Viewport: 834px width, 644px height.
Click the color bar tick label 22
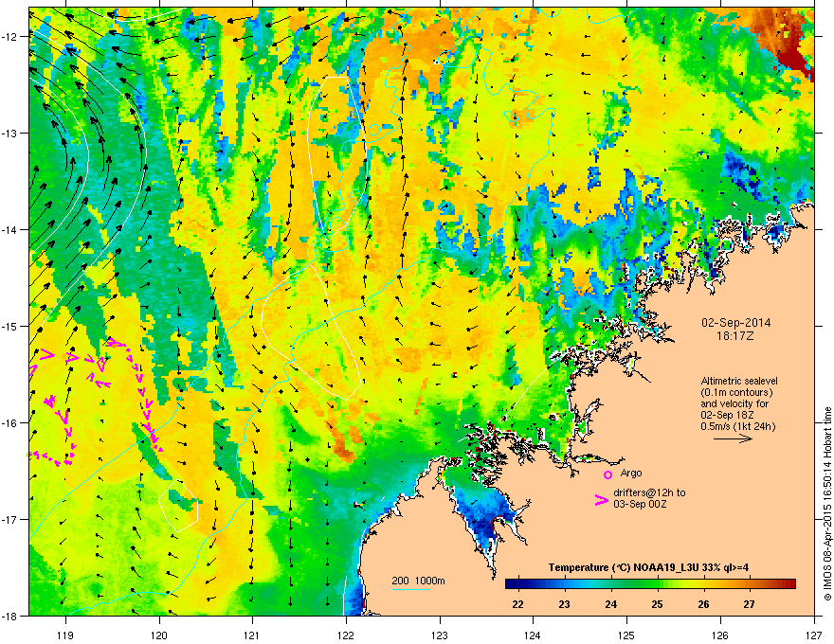(517, 604)
